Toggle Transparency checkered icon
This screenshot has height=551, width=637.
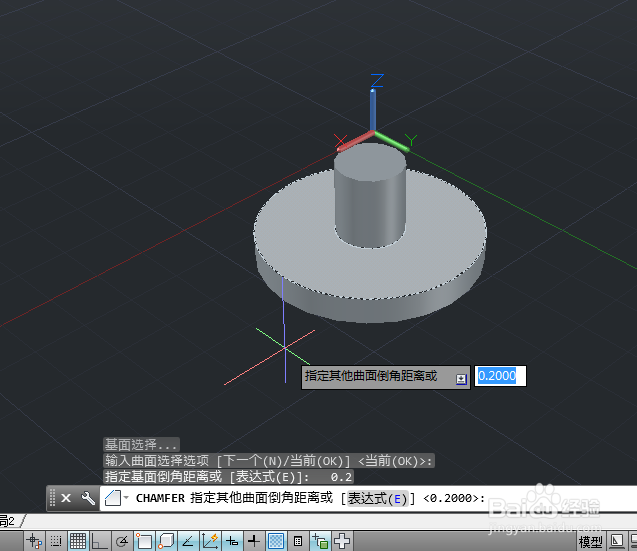click(x=276, y=541)
